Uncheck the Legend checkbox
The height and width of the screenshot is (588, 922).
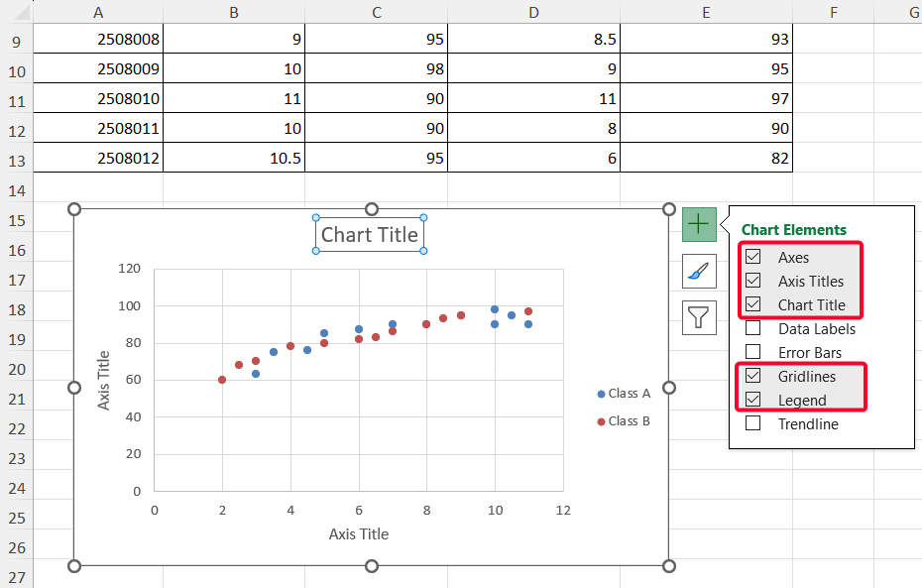pyautogui.click(x=753, y=401)
